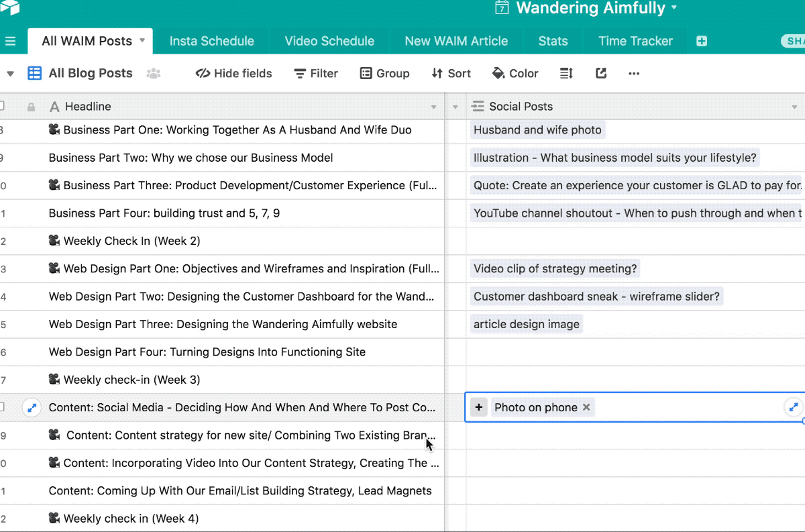Open the New WAIM Article tab

[x=456, y=41]
